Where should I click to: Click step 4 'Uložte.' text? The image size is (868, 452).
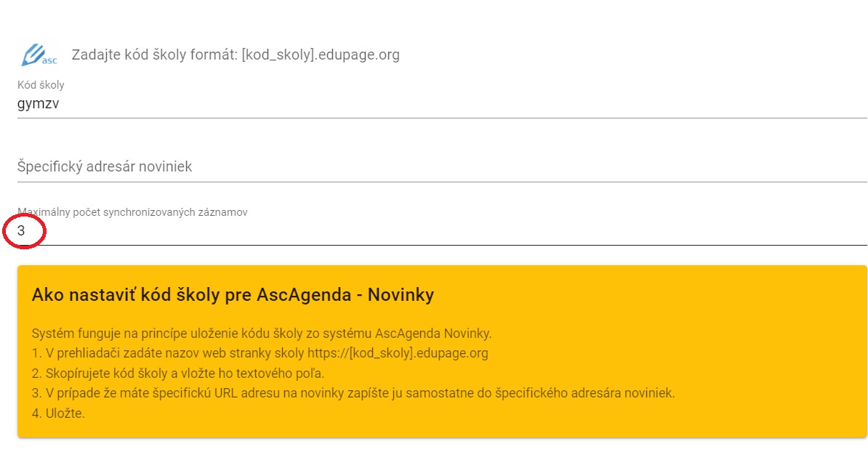(x=60, y=413)
